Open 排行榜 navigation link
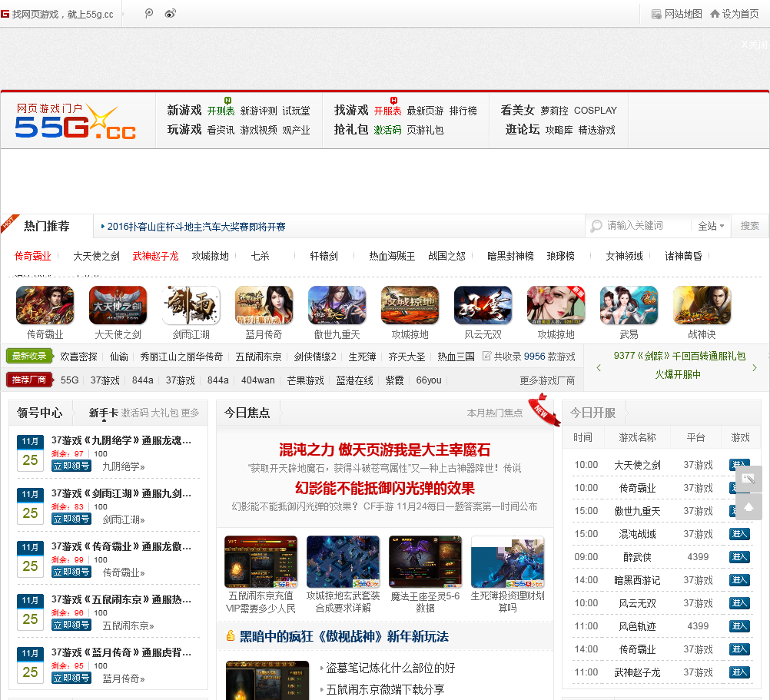 (463, 111)
